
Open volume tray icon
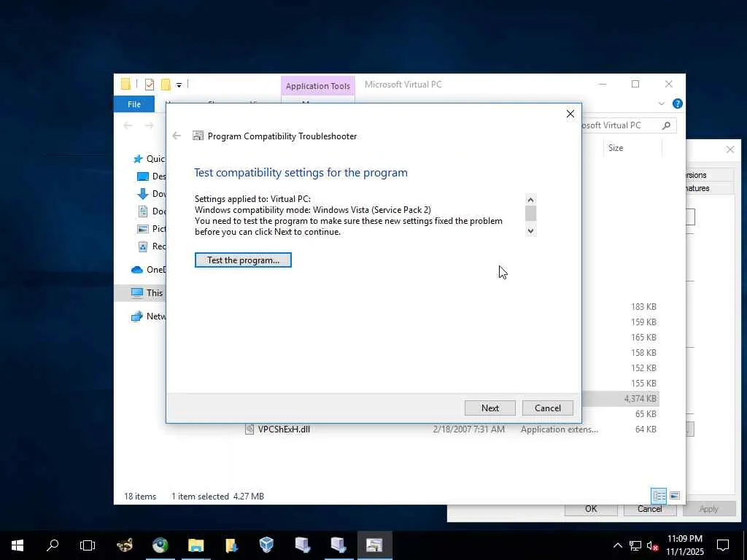(652, 545)
